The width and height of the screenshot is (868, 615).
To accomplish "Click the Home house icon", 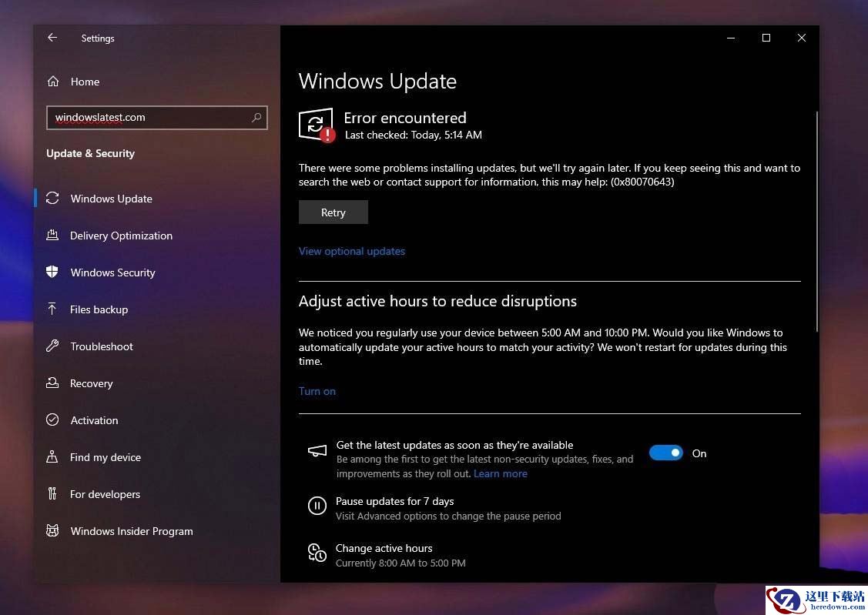I will click(53, 82).
